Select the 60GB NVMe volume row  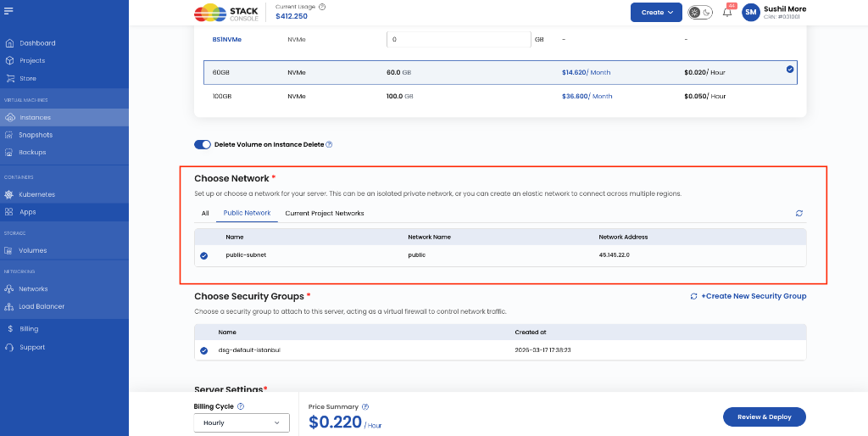coord(500,73)
